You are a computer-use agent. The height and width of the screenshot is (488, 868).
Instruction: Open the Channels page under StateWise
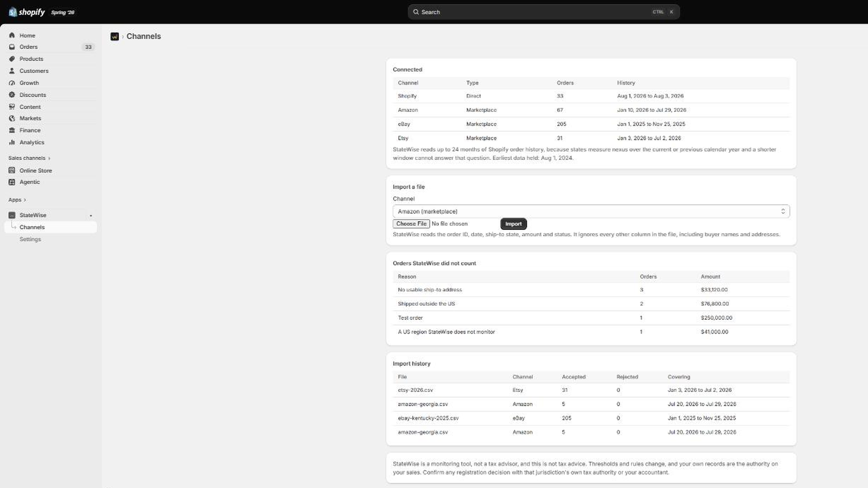pos(50,227)
